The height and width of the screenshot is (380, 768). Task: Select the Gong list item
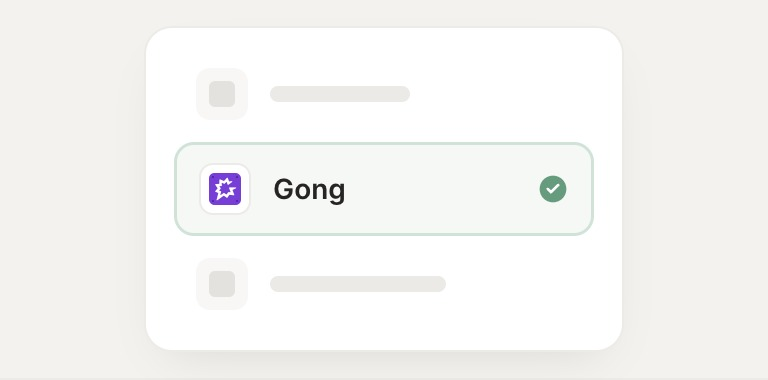(384, 189)
